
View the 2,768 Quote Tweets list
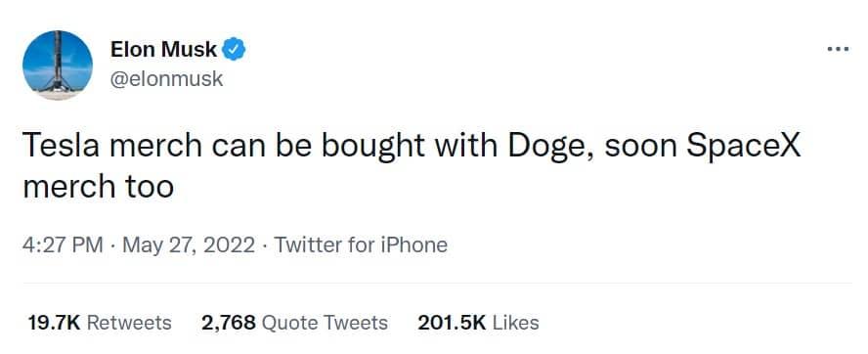(294, 323)
